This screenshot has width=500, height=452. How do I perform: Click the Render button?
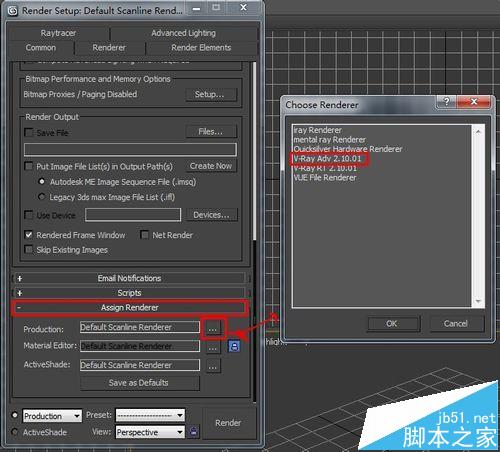(x=228, y=423)
